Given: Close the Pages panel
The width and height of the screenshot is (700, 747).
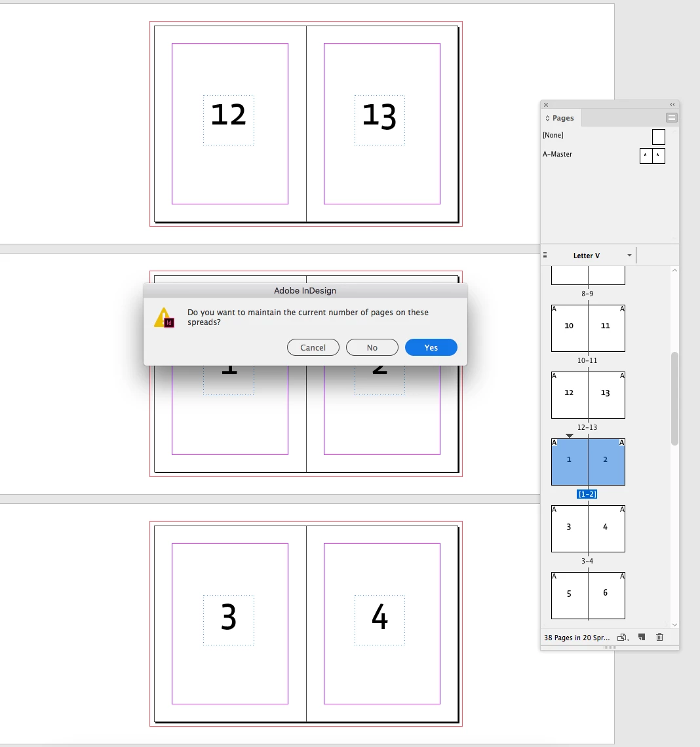Looking at the screenshot, I should [546, 105].
